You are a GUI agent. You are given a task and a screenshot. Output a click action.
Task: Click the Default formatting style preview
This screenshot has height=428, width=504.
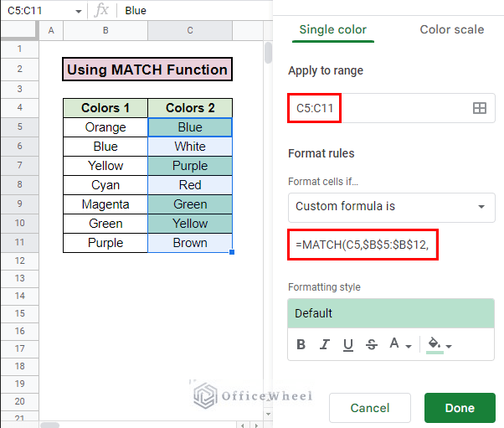(391, 313)
